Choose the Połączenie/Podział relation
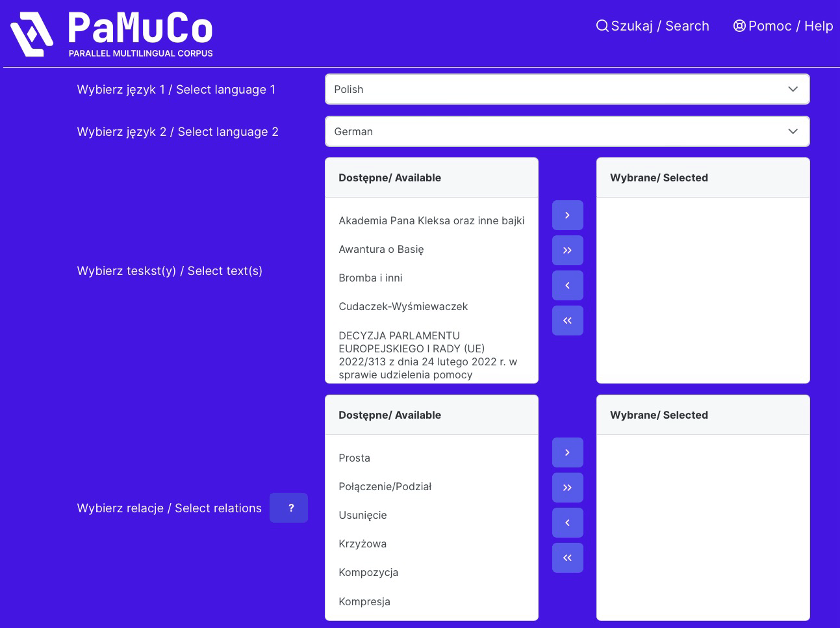This screenshot has width=840, height=628. (385, 487)
